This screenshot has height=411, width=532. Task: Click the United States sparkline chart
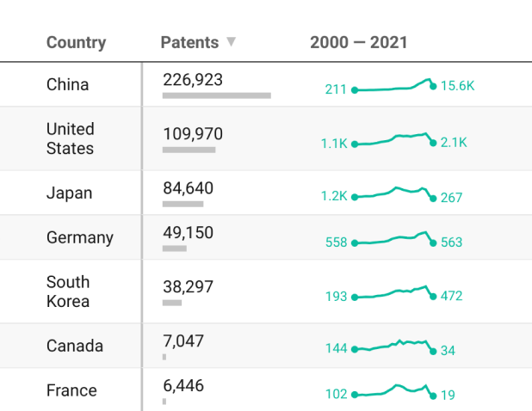tap(393, 140)
